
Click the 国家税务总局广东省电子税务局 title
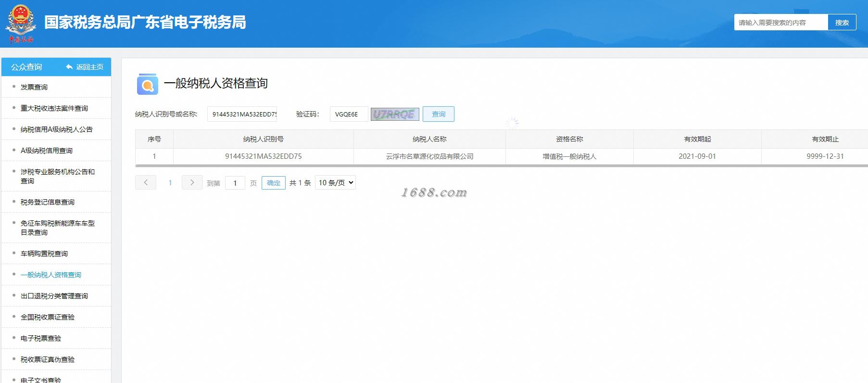coord(145,23)
